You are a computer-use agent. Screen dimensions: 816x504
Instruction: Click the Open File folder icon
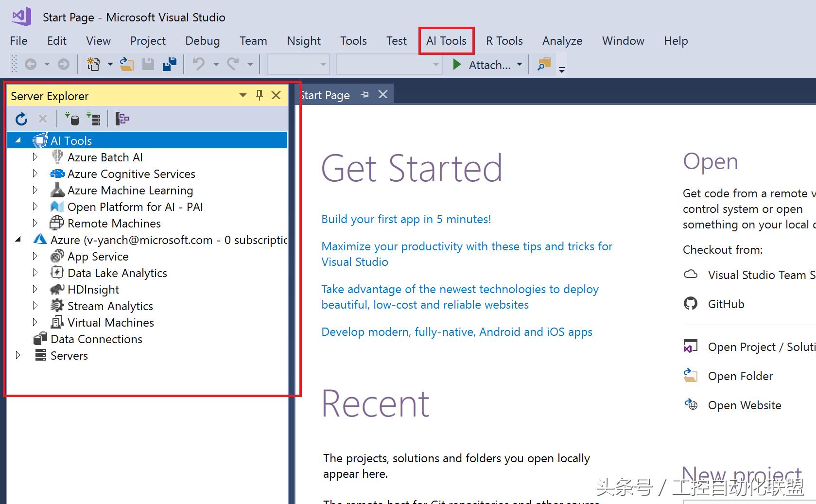point(127,64)
